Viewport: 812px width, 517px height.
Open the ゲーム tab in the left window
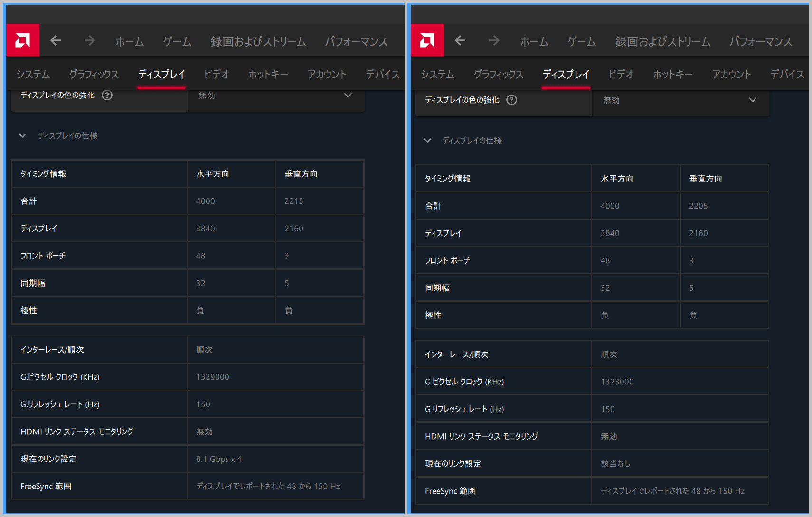[x=177, y=41]
